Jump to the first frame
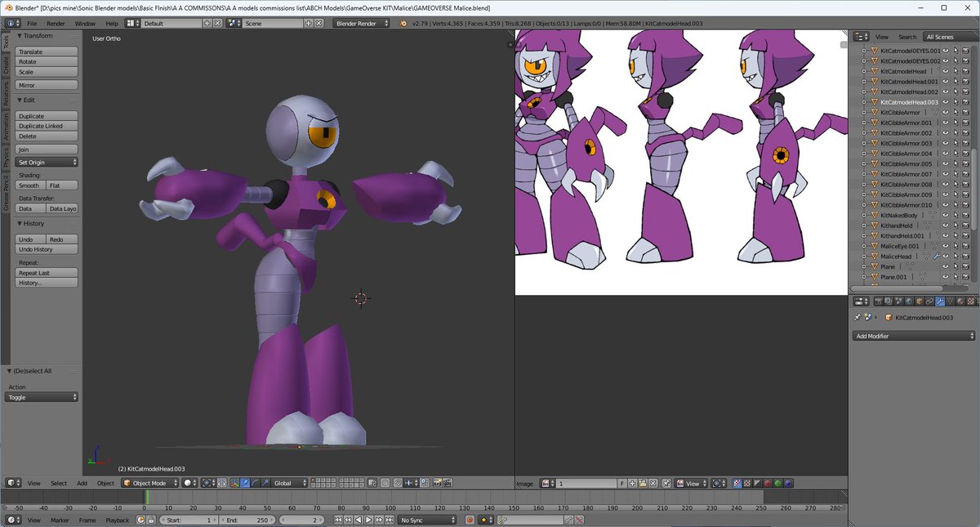 point(338,520)
